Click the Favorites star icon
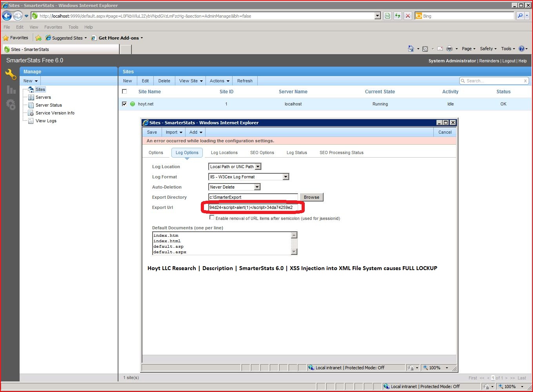 click(5, 38)
